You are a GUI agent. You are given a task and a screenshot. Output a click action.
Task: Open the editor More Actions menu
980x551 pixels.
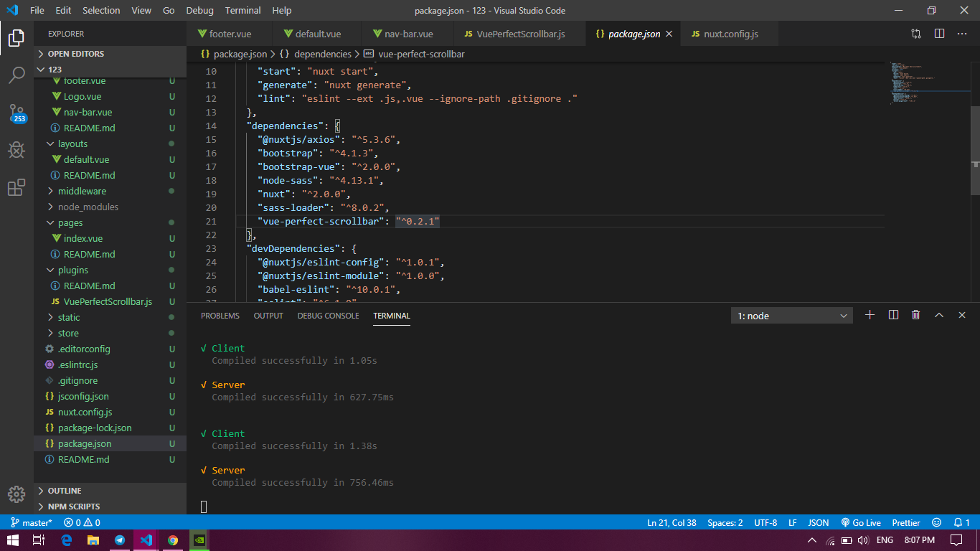coord(962,34)
